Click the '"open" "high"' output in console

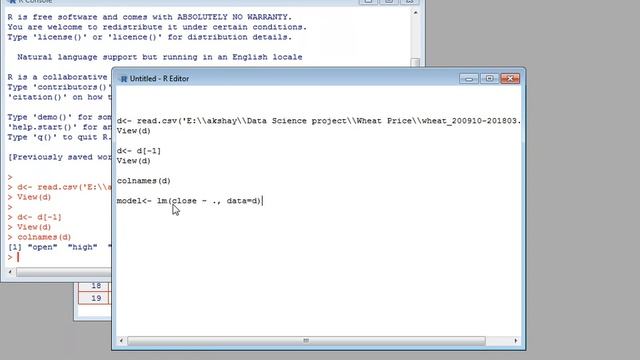59,247
